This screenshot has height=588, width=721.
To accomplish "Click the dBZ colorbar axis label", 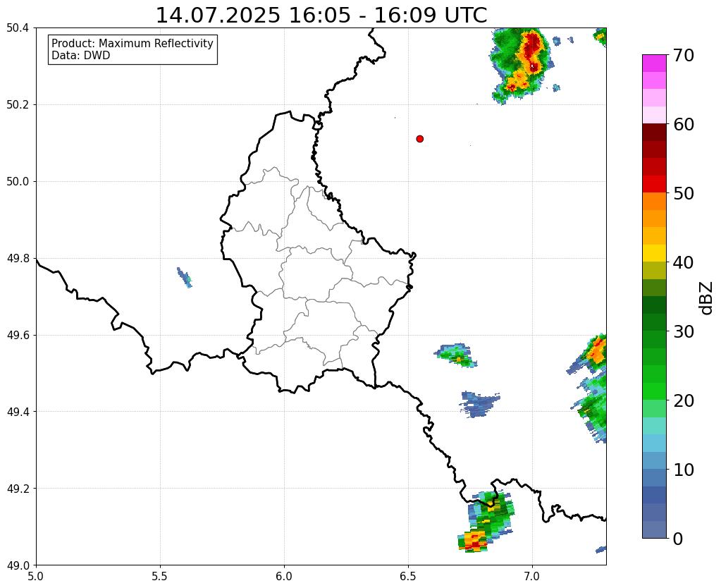I will tap(707, 298).
